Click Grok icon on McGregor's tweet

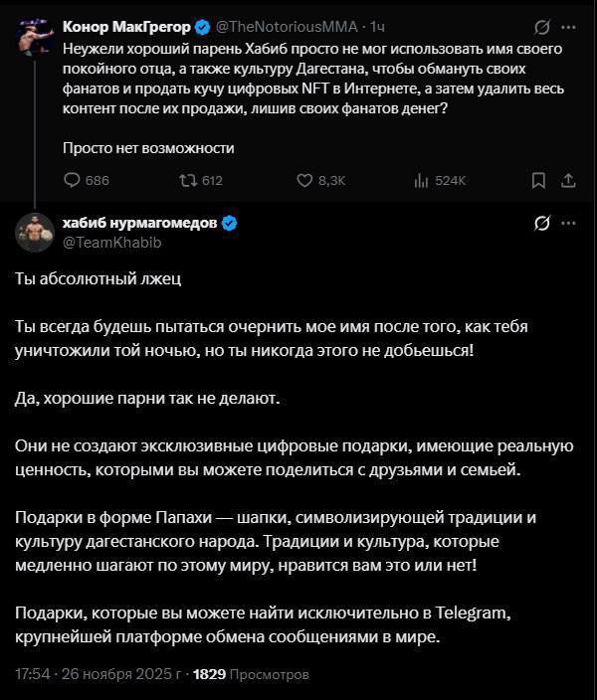[542, 27]
